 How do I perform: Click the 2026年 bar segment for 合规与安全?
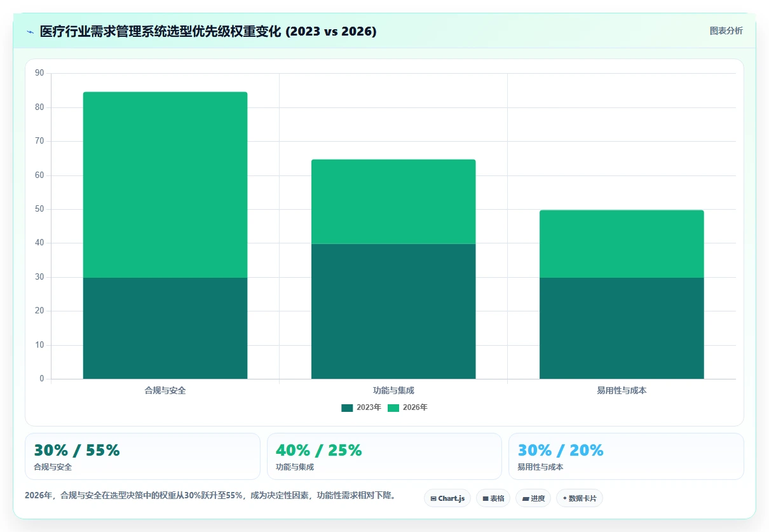(x=165, y=185)
